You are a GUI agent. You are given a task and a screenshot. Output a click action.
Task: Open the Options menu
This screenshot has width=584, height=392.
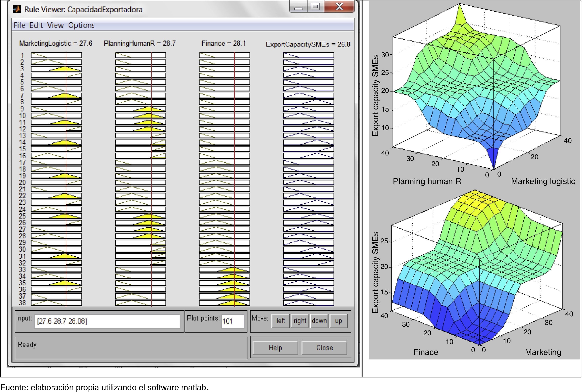[81, 25]
